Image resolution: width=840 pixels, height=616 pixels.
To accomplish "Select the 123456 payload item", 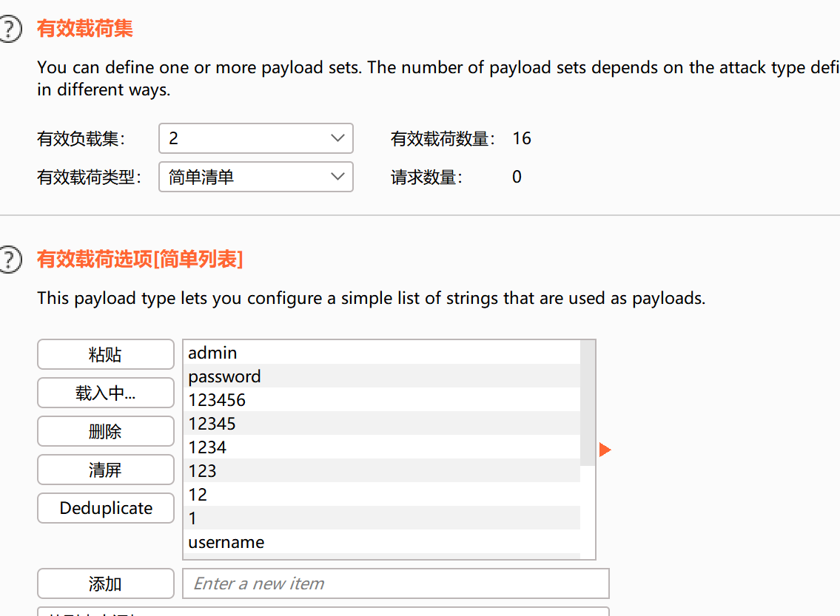I will (381, 400).
